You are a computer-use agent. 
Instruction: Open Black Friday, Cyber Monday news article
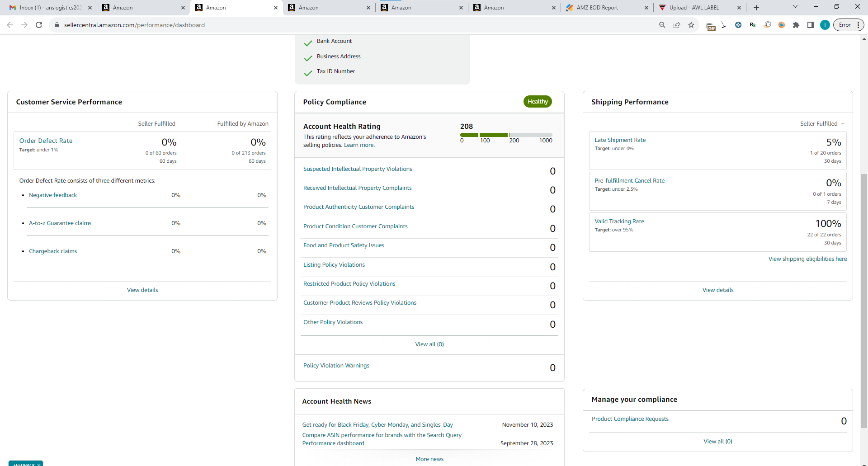(377, 425)
